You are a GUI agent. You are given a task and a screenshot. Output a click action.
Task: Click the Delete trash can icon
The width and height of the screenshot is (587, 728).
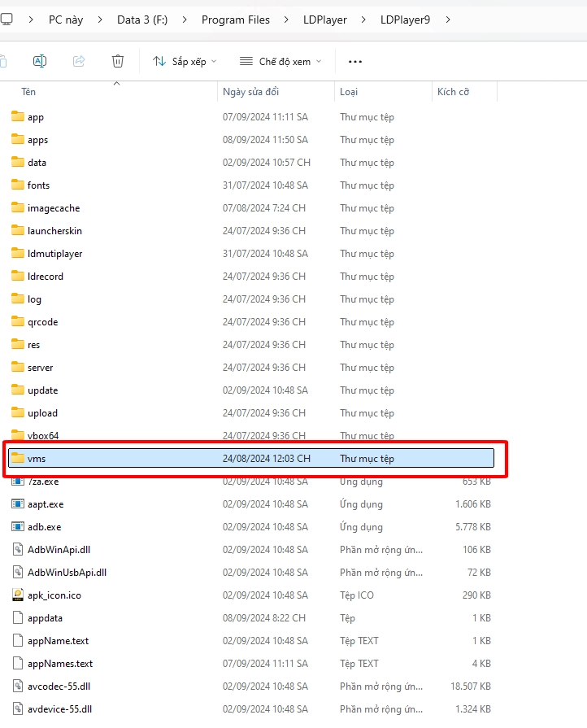118,61
